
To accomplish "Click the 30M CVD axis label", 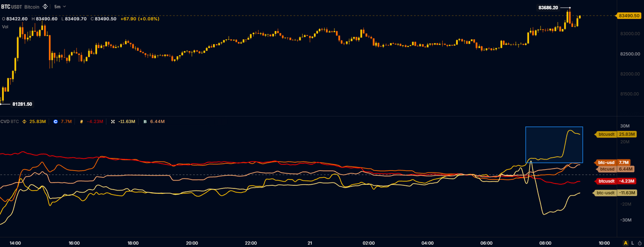I will point(625,127).
